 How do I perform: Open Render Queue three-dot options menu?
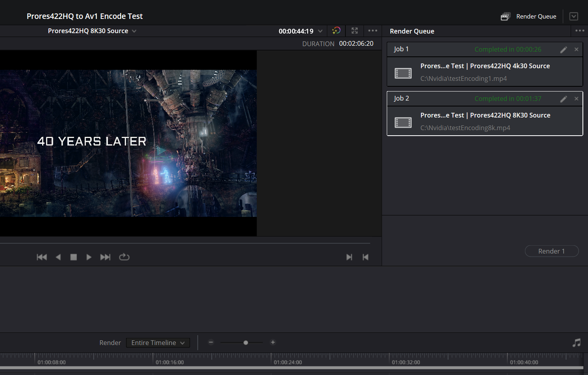point(579,31)
